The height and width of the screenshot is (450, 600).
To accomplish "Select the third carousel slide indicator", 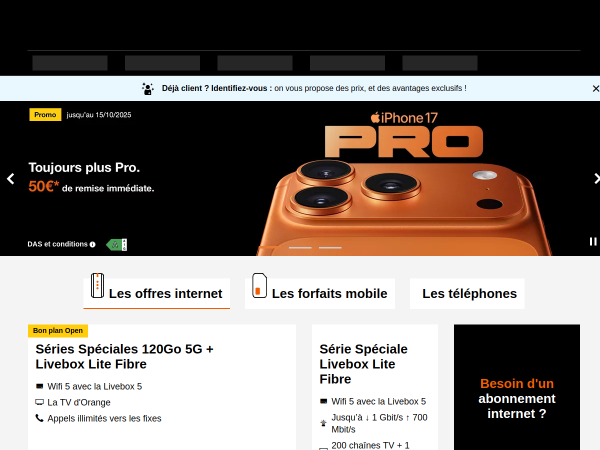I will pyautogui.click(x=330, y=248).
